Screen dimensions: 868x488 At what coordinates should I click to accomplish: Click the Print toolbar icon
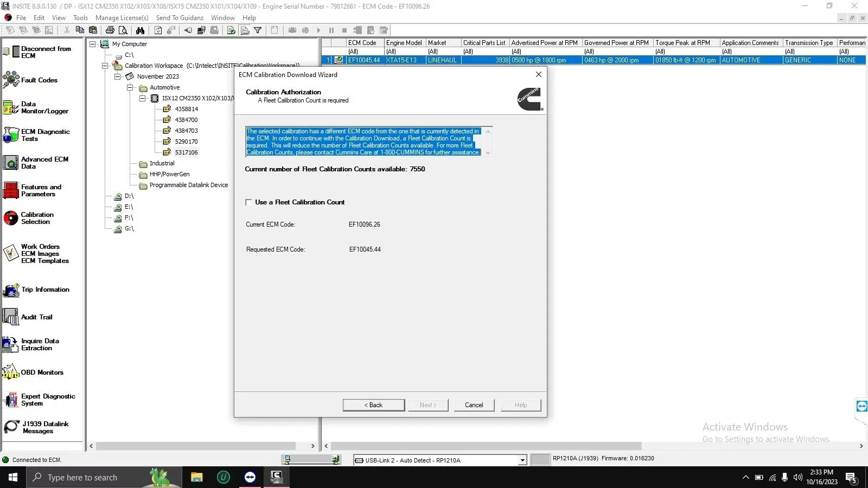click(x=110, y=30)
